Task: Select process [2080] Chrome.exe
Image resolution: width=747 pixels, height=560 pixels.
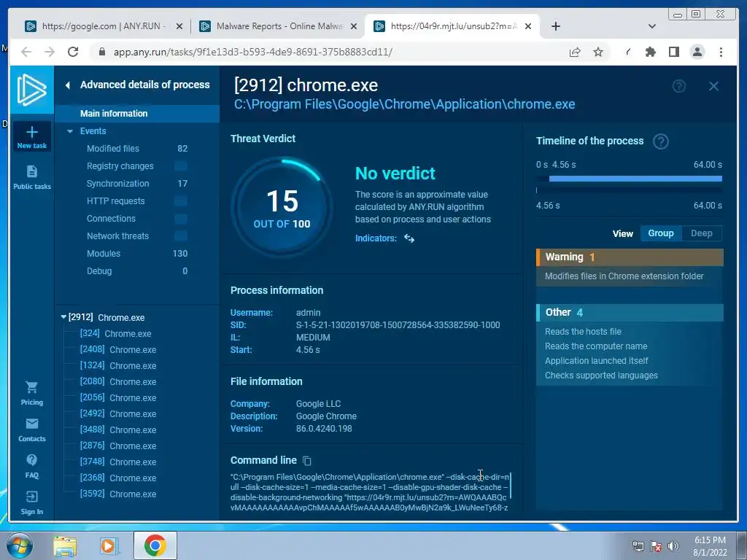Action: click(x=118, y=381)
